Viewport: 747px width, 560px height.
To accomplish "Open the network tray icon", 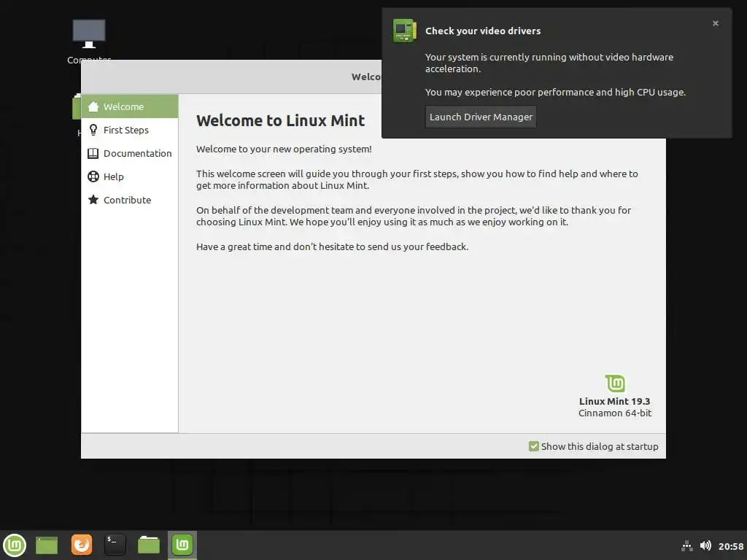I will (686, 545).
